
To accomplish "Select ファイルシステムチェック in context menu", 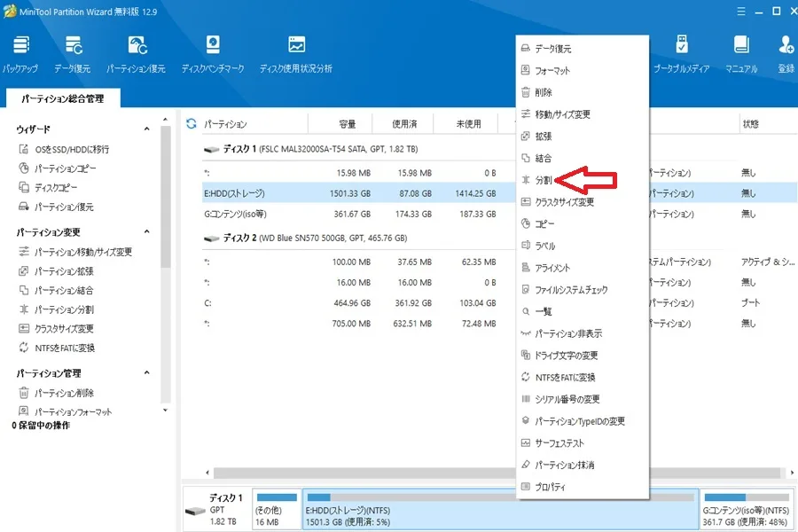I will point(583,290).
